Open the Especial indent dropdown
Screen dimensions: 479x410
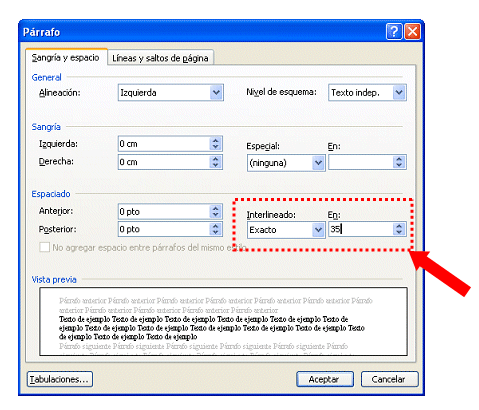pyautogui.click(x=318, y=163)
